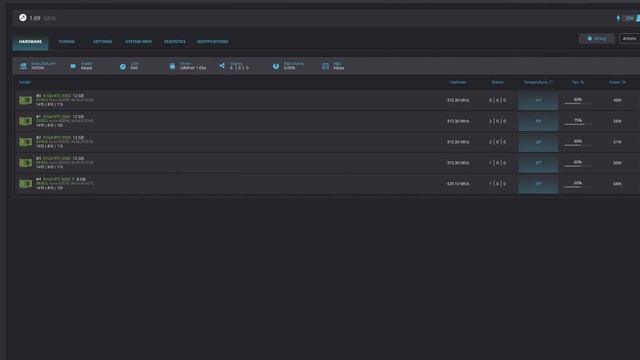Click GPU #4 RTX 3060 Ti card icon

26,183
